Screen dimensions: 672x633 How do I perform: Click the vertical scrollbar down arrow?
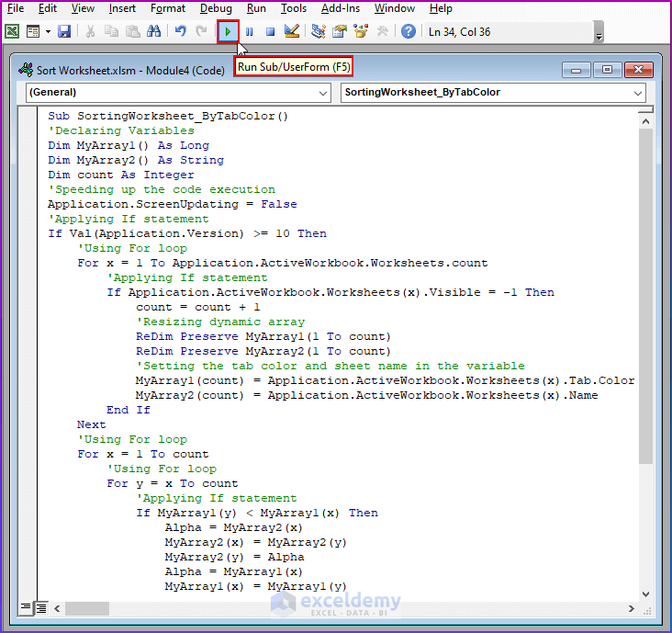pos(645,593)
